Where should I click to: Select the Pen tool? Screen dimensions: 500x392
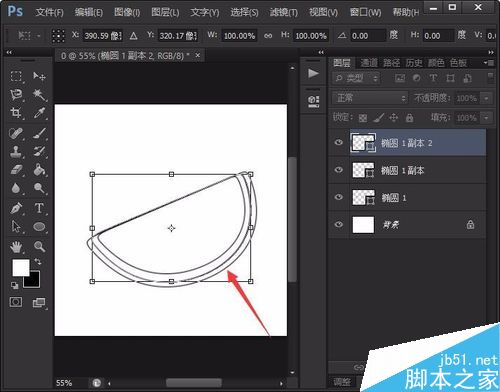(x=16, y=208)
